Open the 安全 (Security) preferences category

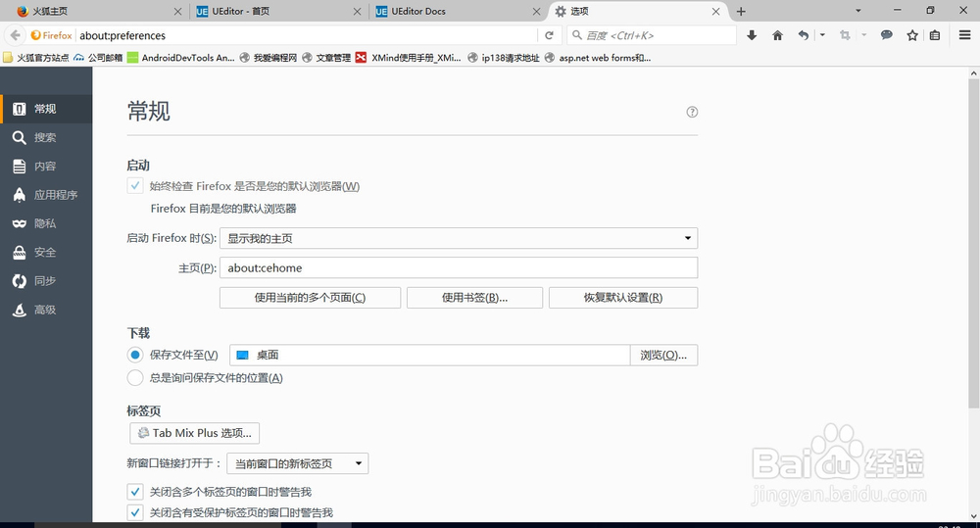[x=46, y=253]
